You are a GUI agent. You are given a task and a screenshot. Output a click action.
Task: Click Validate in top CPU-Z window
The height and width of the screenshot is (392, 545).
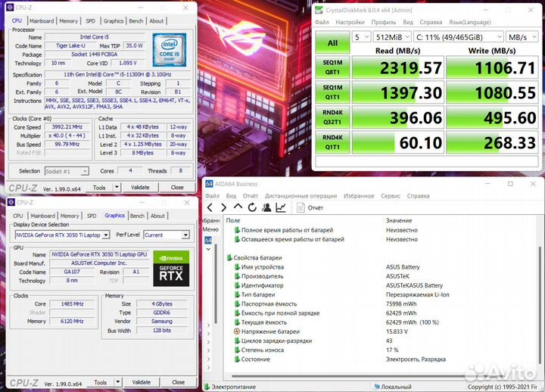[x=140, y=188]
